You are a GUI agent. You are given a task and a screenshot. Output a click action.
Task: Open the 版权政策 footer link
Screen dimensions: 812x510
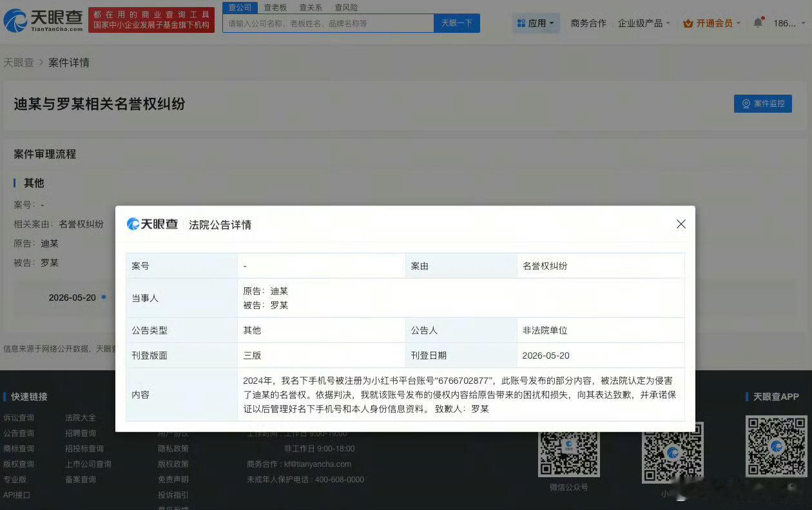pos(173,464)
